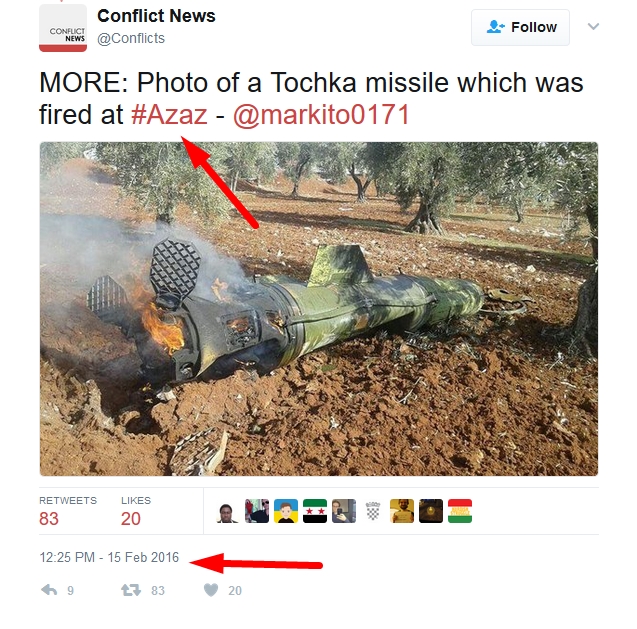Open the #Azaz hashtag link
The height and width of the screenshot is (629, 637).
(169, 115)
